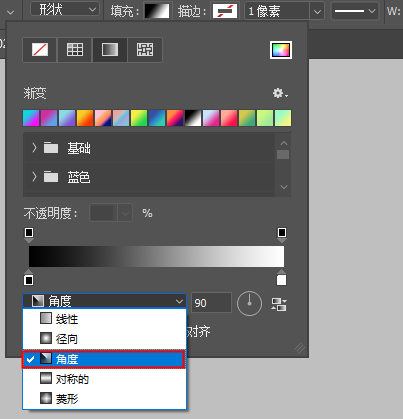
Task: Open the rainbow color picker icon
Action: [281, 50]
